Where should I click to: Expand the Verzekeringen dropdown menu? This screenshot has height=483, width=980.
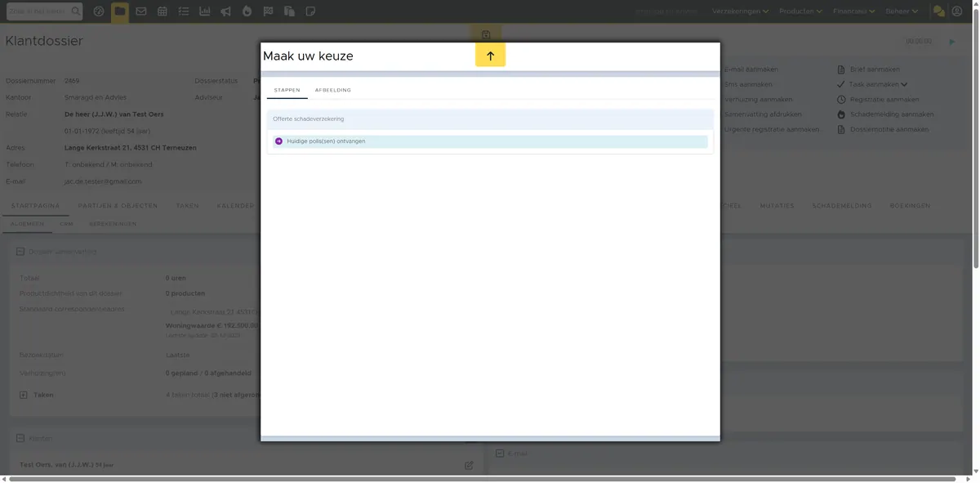[741, 11]
